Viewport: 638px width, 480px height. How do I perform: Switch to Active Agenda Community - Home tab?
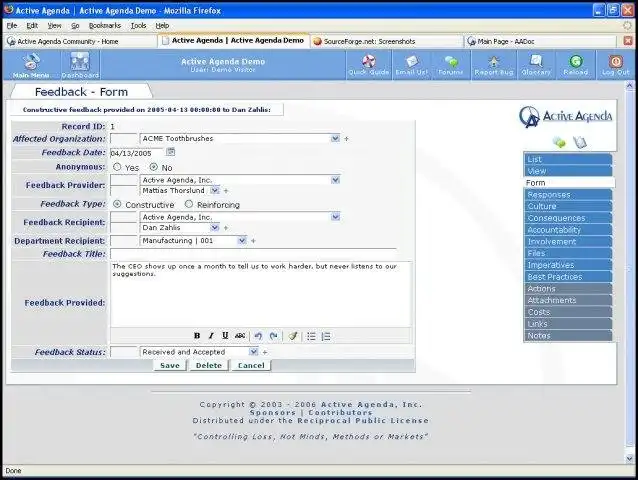click(81, 41)
